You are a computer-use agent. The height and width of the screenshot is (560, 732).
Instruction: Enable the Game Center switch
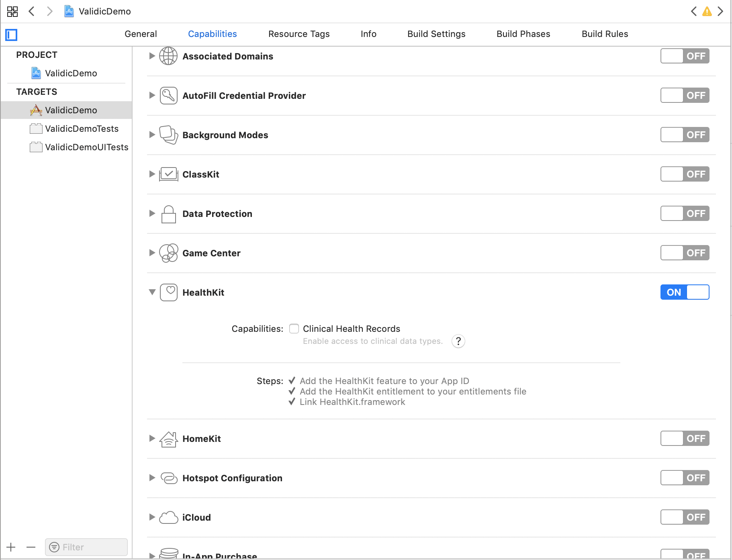point(685,253)
